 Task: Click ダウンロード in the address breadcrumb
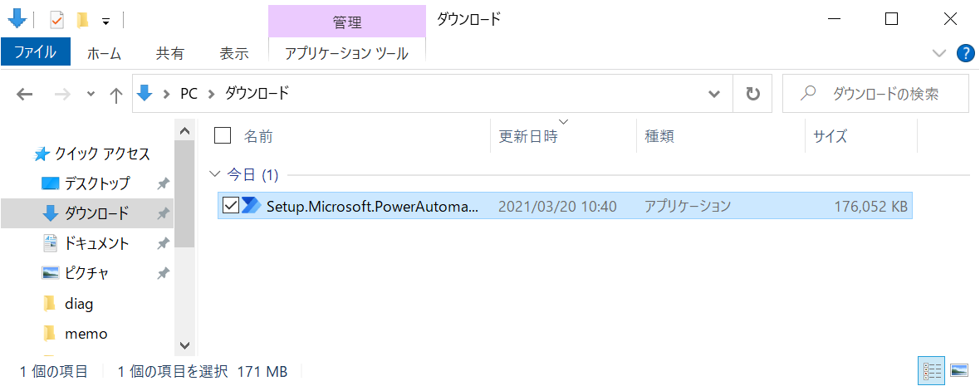[257, 94]
